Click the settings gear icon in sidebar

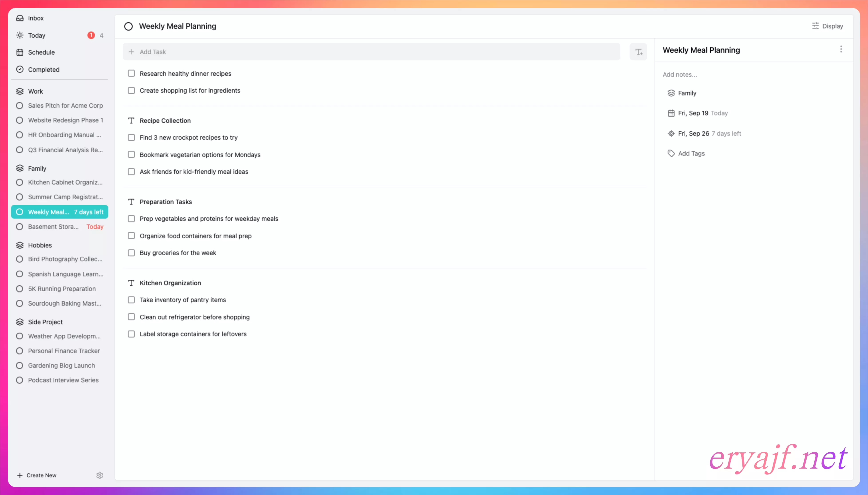click(x=99, y=475)
